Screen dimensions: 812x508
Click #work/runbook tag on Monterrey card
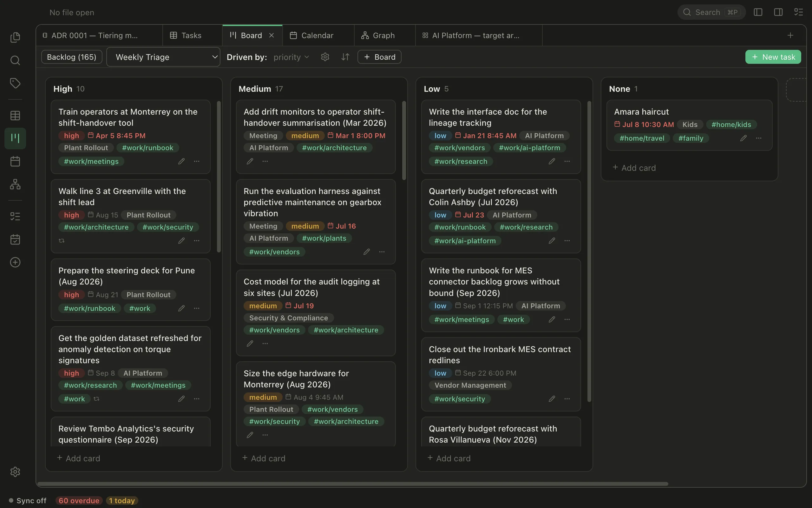pos(147,148)
